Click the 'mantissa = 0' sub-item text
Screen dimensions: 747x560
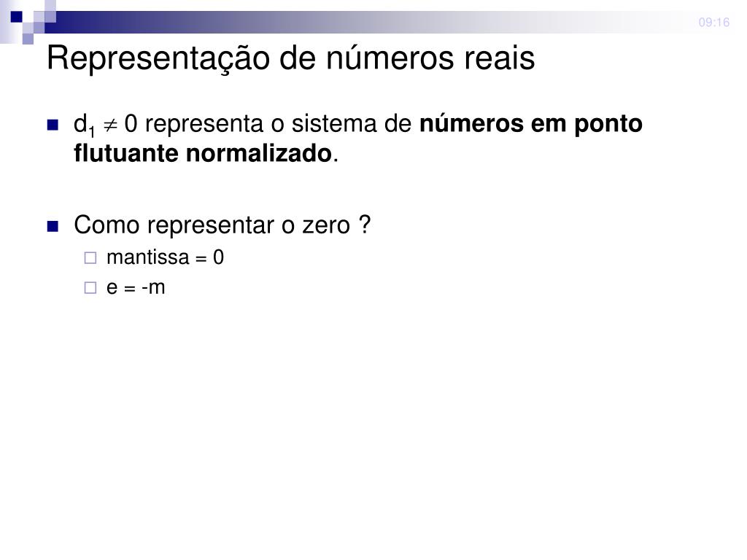166,257
